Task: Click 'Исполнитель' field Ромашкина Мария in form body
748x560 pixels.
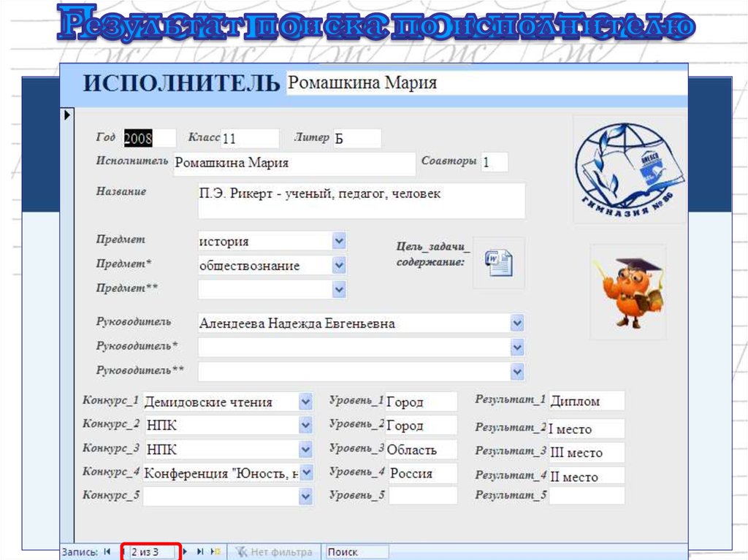Action: click(294, 163)
